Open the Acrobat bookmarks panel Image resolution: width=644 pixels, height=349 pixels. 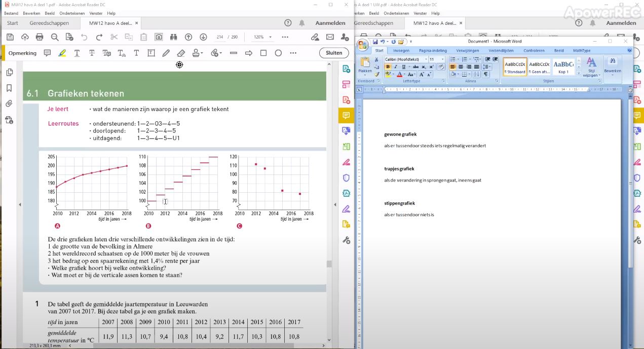(x=9, y=88)
